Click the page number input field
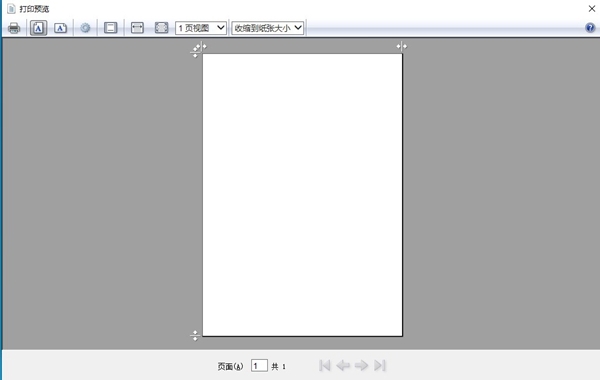 pyautogui.click(x=259, y=366)
